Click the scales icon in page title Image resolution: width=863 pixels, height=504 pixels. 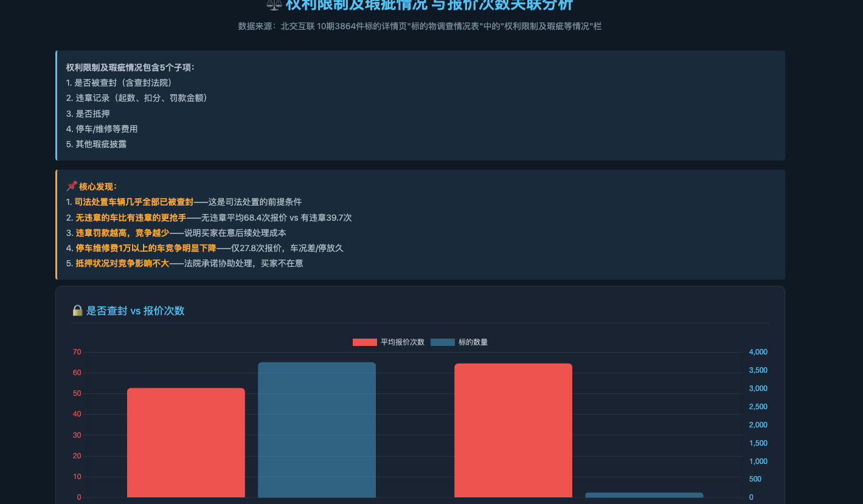274,5
